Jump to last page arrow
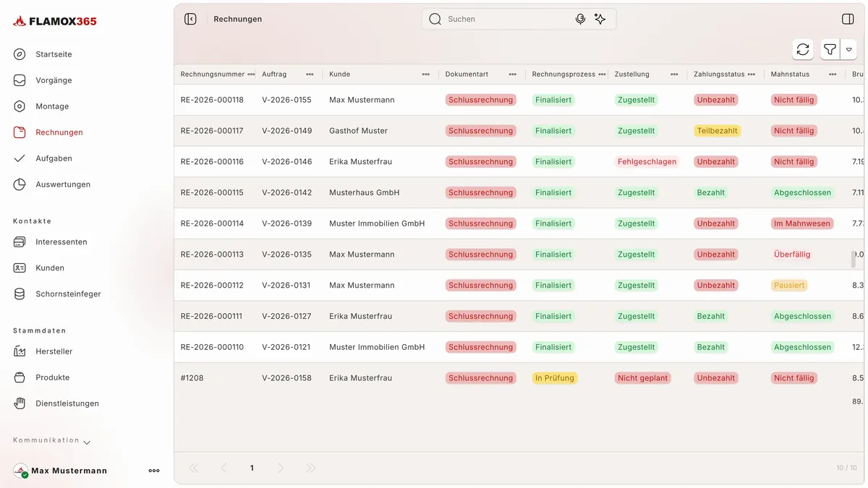 pyautogui.click(x=311, y=468)
